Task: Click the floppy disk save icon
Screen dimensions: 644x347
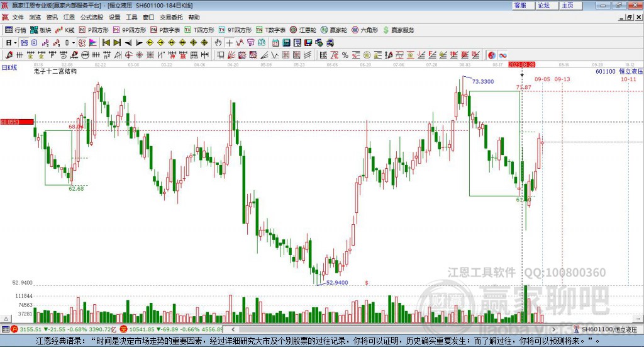Action: pyautogui.click(x=308, y=43)
